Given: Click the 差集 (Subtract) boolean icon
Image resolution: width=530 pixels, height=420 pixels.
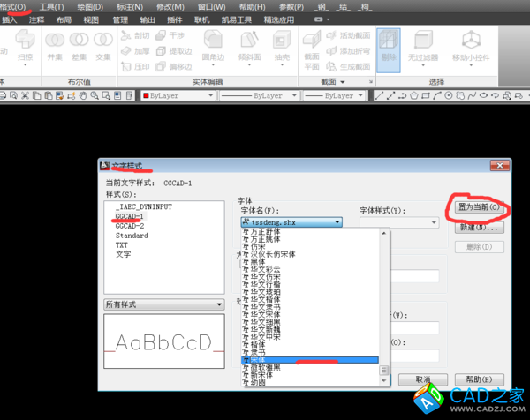Looking at the screenshot, I should tap(79, 43).
